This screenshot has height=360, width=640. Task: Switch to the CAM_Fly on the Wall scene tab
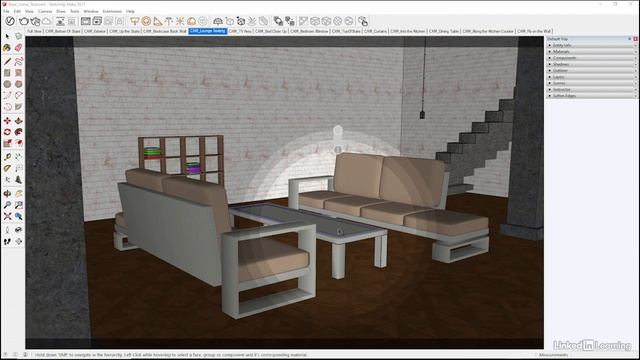[534, 31]
